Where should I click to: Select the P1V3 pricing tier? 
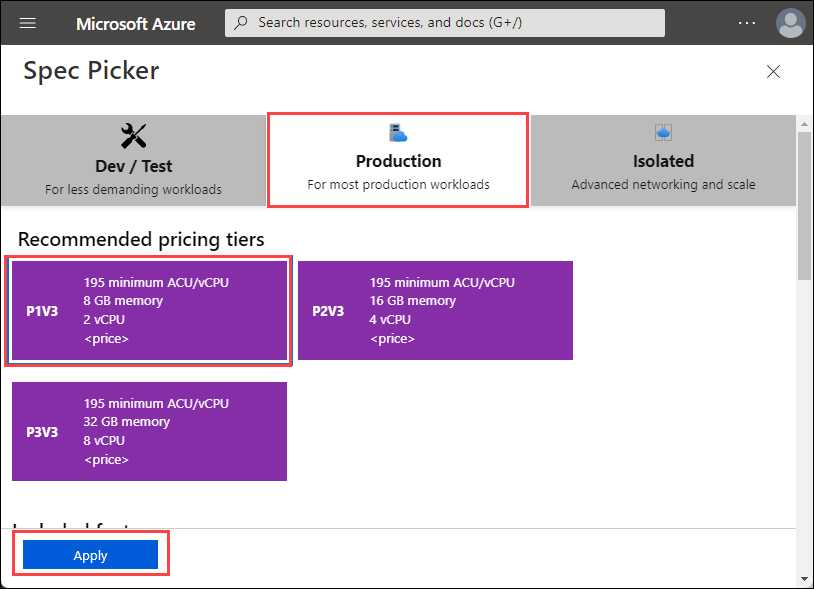click(x=149, y=310)
